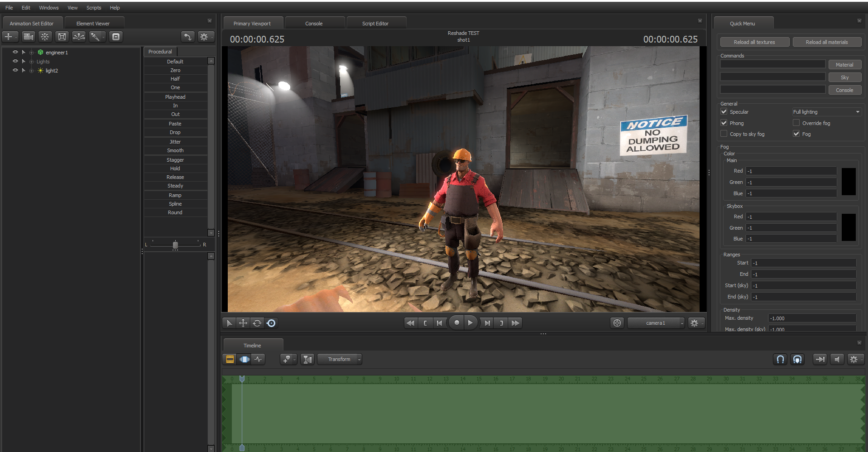Enable the Copy to sky fog checkbox

pyautogui.click(x=724, y=134)
